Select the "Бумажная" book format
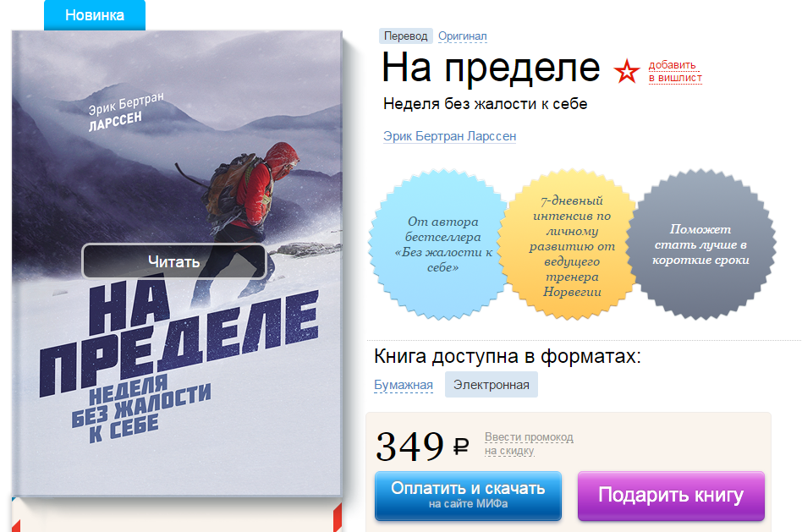This screenshot has width=802, height=532. [x=404, y=385]
